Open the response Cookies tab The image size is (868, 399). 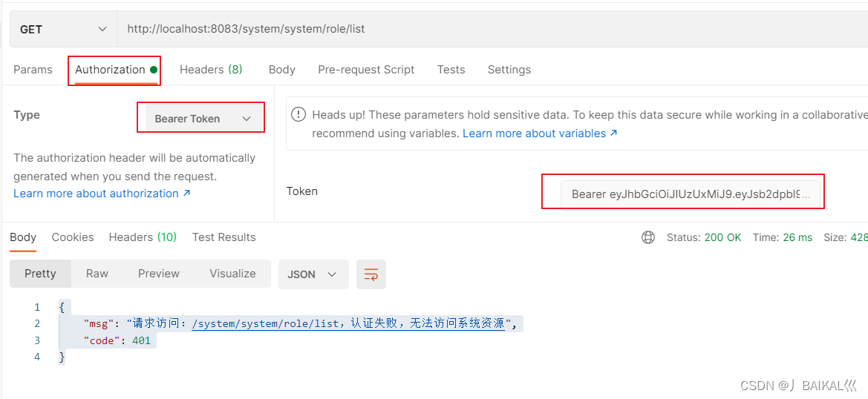(73, 237)
